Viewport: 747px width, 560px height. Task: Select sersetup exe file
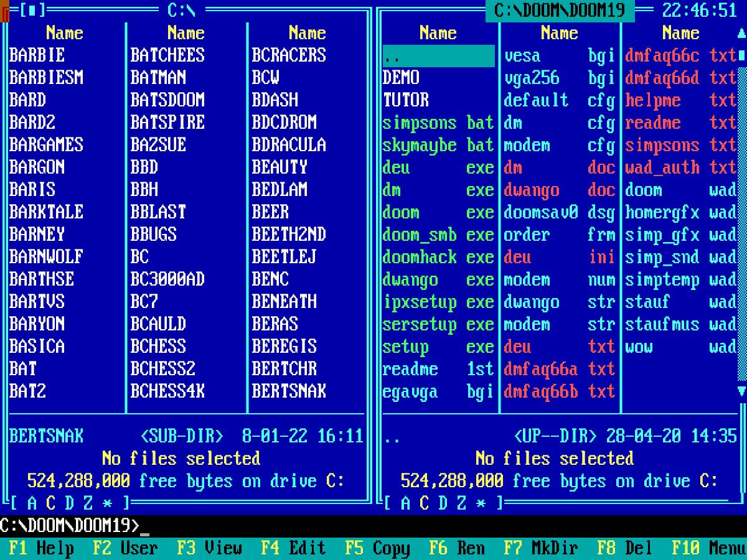pos(439,324)
